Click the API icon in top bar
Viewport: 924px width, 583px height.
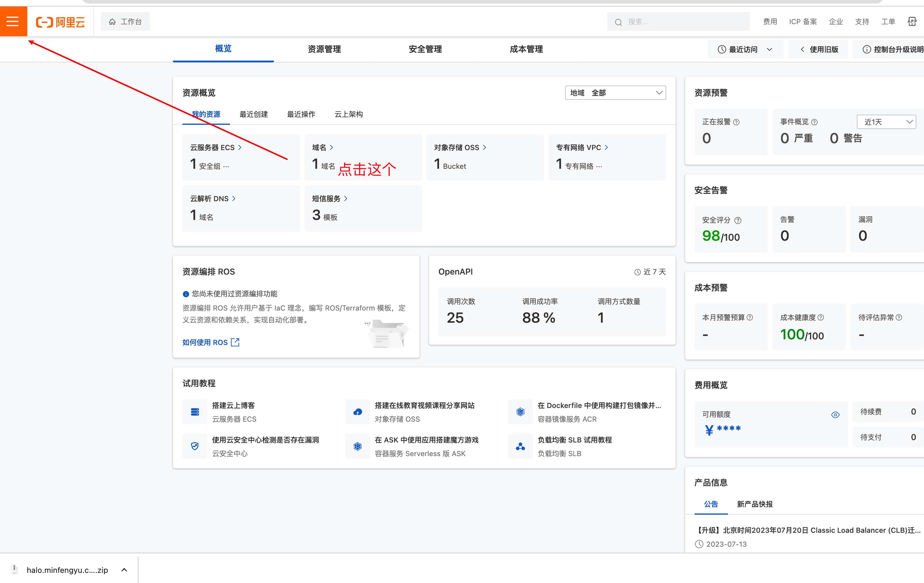912,22
